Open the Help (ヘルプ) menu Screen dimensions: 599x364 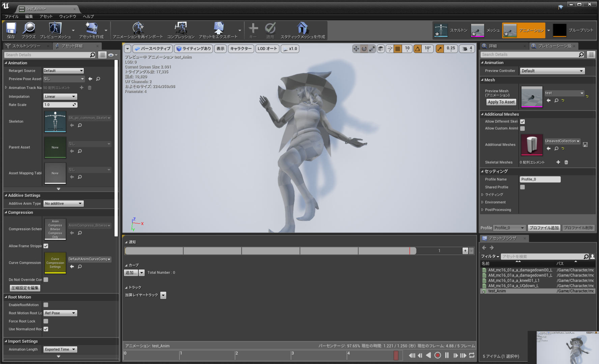pyautogui.click(x=88, y=17)
